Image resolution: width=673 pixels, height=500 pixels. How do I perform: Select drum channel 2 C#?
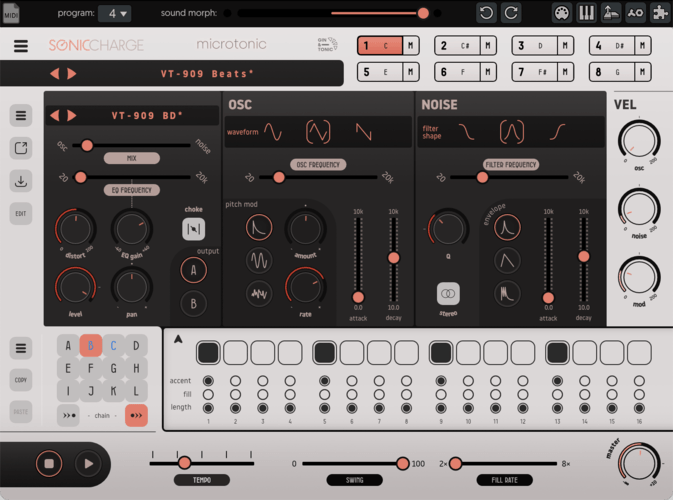458,45
